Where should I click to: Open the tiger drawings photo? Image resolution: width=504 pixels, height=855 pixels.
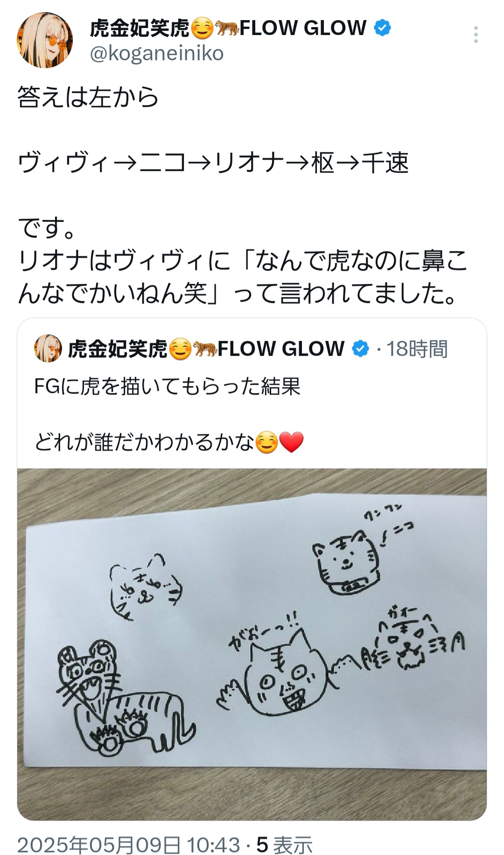tap(252, 644)
